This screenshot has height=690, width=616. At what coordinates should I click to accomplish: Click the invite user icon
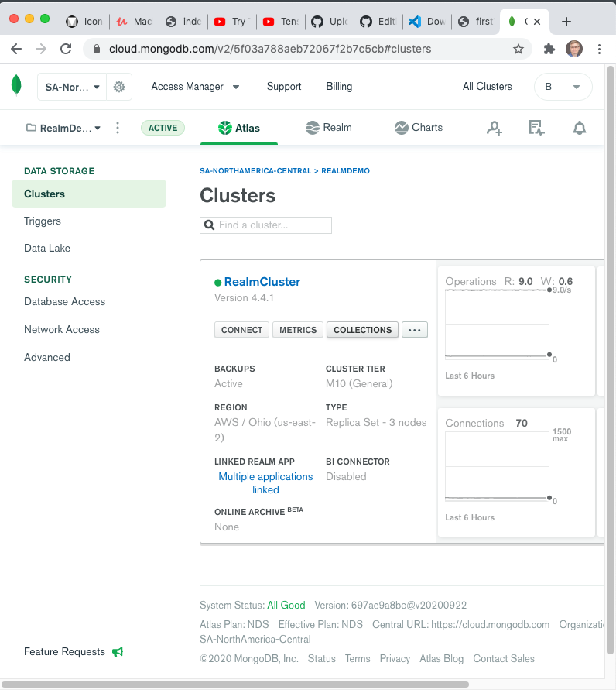[495, 128]
